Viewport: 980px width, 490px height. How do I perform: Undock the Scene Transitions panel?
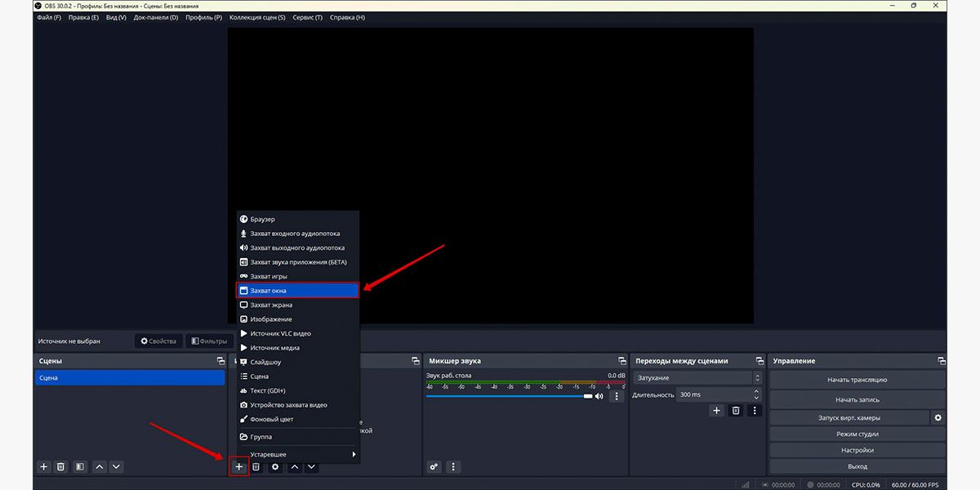[x=759, y=361]
